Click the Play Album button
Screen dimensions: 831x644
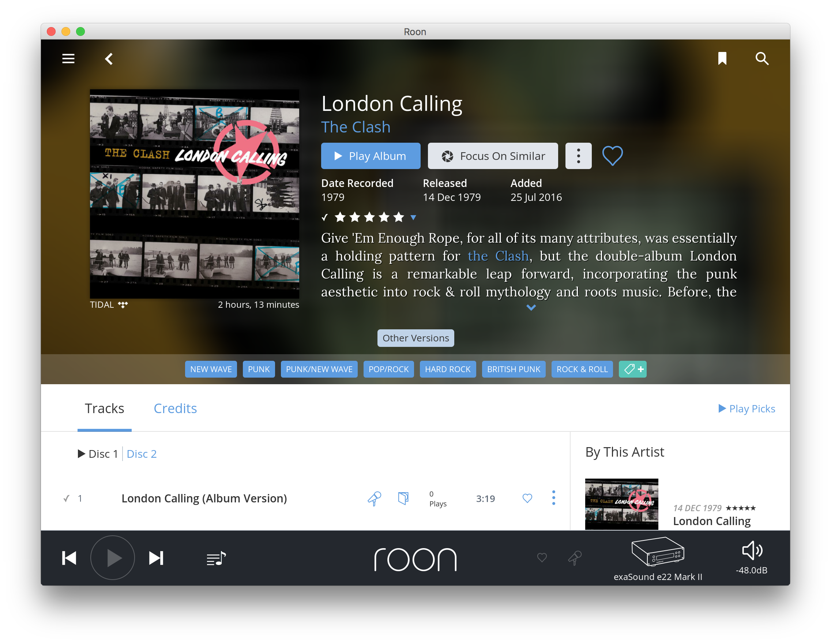coord(371,156)
